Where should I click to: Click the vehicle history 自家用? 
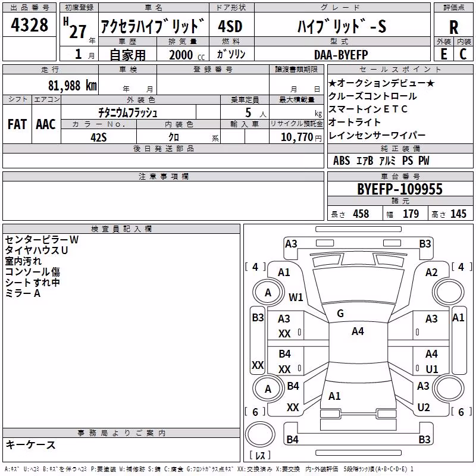127,55
